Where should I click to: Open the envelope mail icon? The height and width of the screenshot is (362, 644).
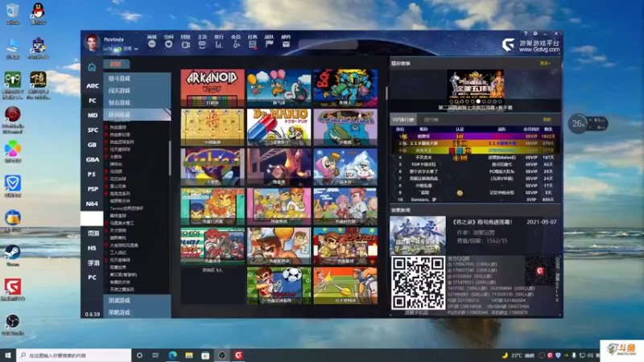[286, 44]
